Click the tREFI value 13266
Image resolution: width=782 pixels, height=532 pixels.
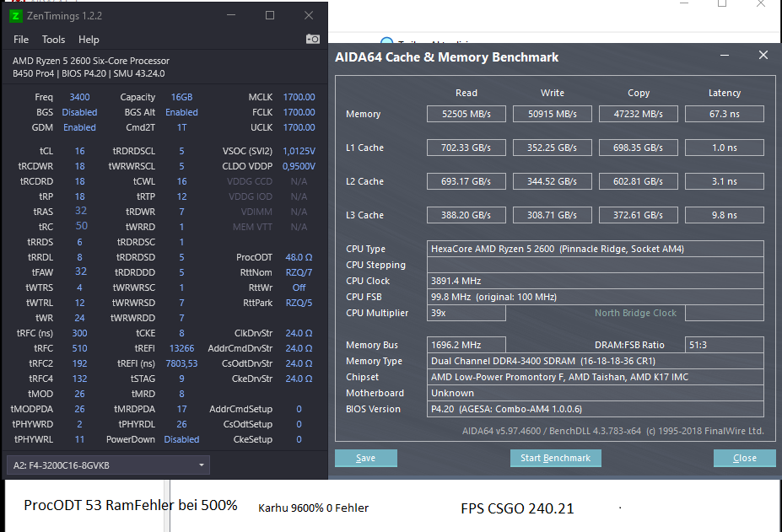click(x=181, y=348)
